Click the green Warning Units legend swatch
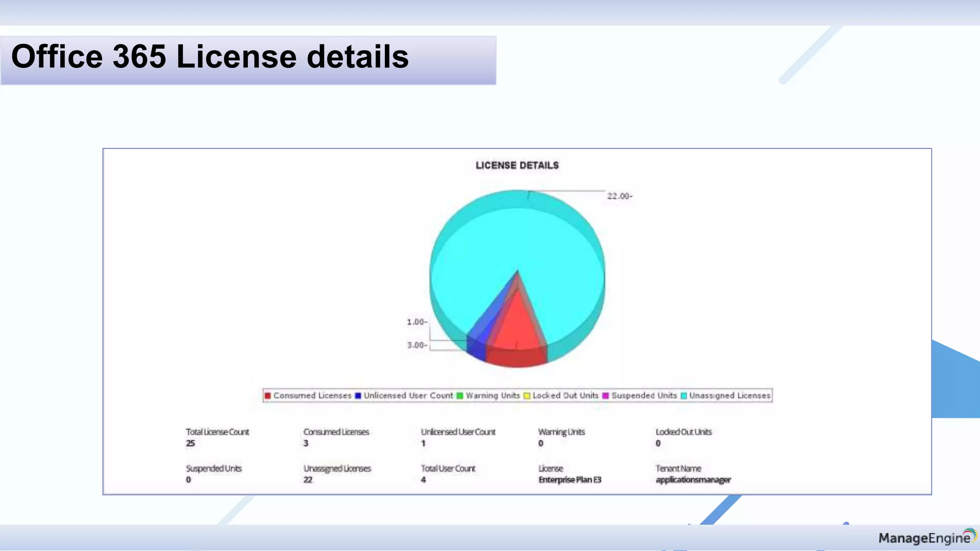980x551 pixels. [460, 396]
